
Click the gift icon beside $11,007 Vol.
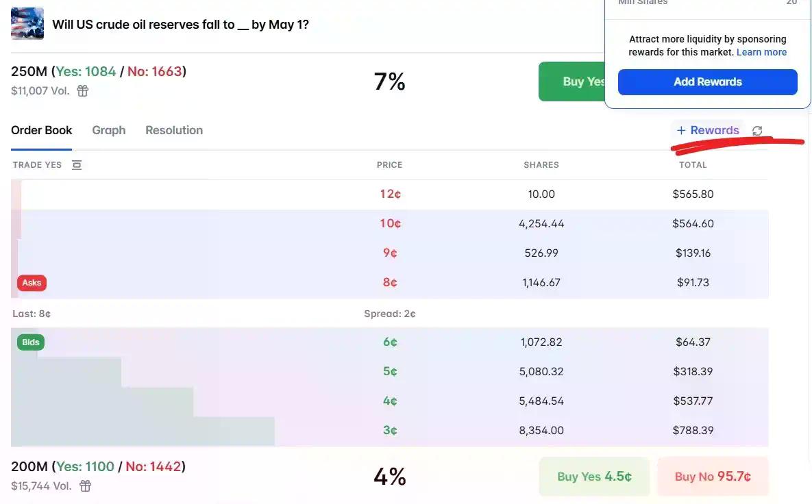82,90
